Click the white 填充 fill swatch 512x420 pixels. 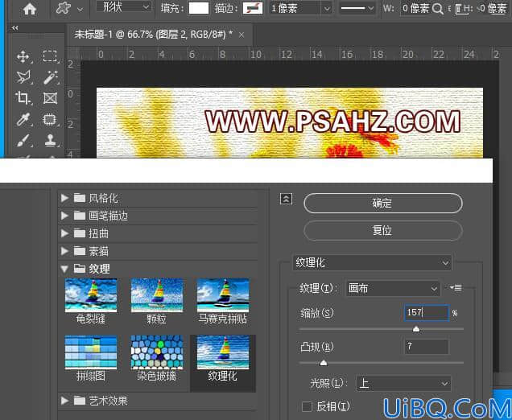(x=199, y=8)
